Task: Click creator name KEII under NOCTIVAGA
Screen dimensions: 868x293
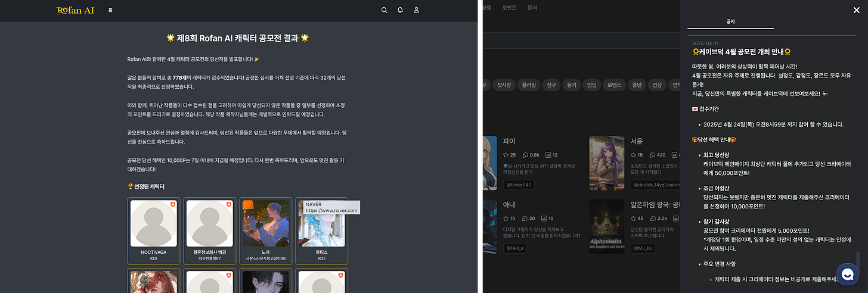Action: tap(153, 258)
